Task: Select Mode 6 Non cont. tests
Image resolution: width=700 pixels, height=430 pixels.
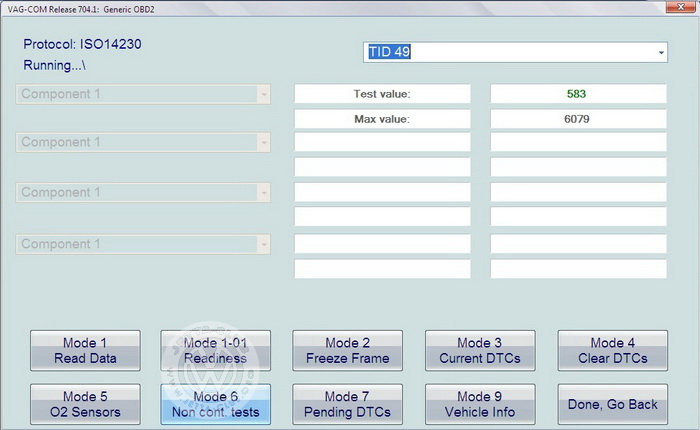Action: tap(216, 404)
